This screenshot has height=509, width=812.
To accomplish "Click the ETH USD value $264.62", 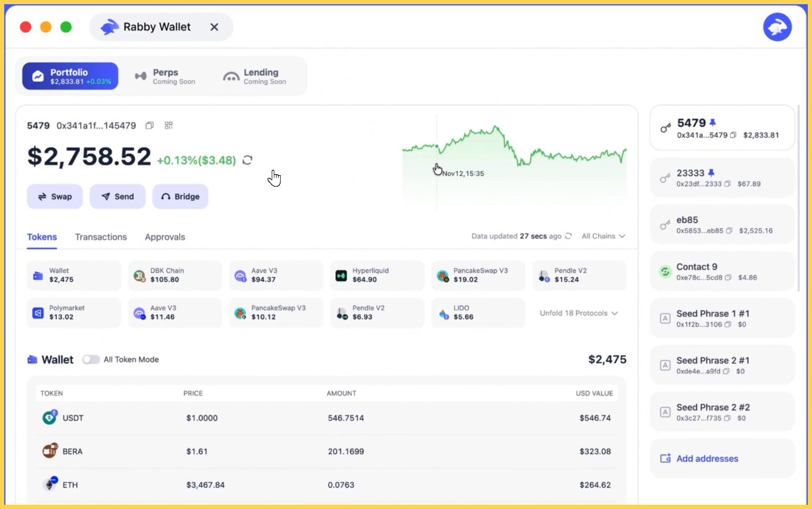I will [x=595, y=485].
